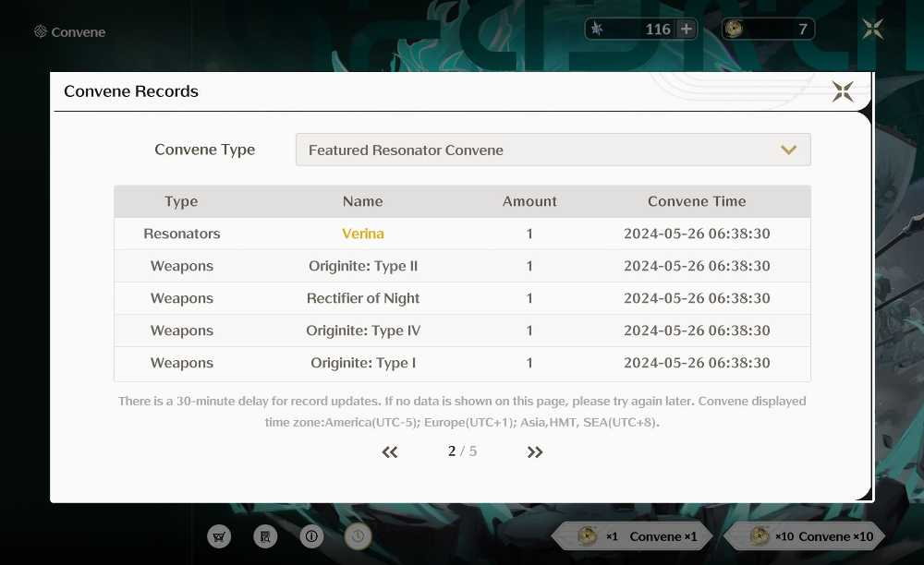
Task: Click the document list icon beside the cart
Action: tap(265, 536)
